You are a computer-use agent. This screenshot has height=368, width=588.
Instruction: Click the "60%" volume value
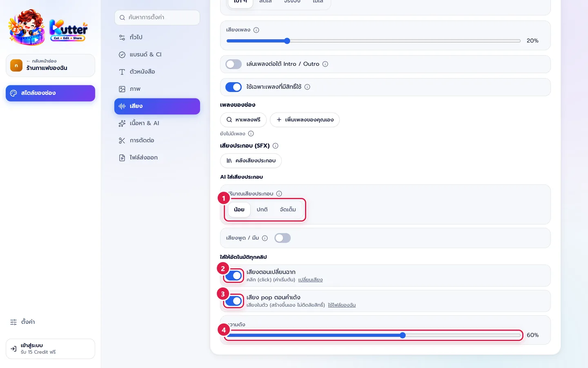pos(532,335)
